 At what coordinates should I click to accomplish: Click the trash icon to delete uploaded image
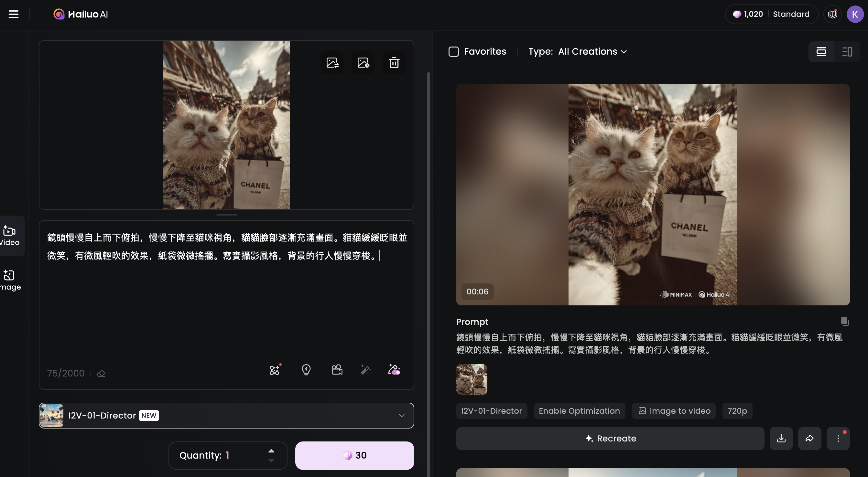point(394,63)
